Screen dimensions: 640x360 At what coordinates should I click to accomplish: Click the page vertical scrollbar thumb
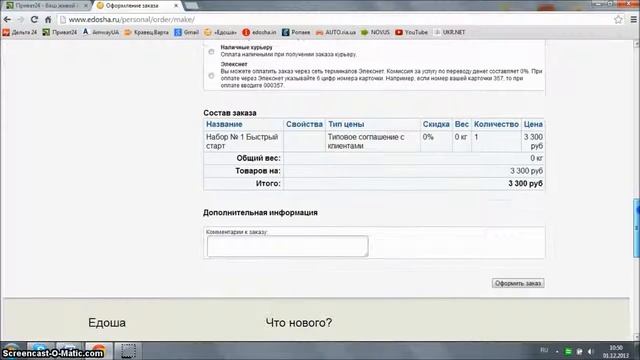point(636,228)
